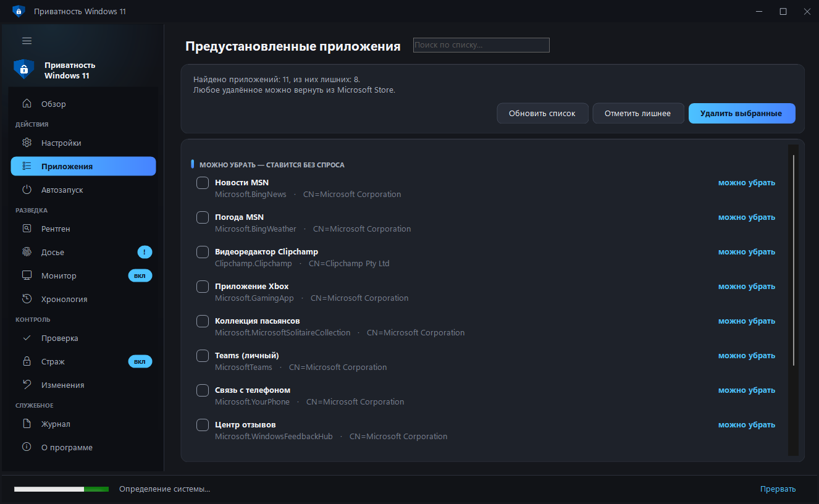Select the Центр отзывов checkbox
The height and width of the screenshot is (504, 819).
[203, 425]
